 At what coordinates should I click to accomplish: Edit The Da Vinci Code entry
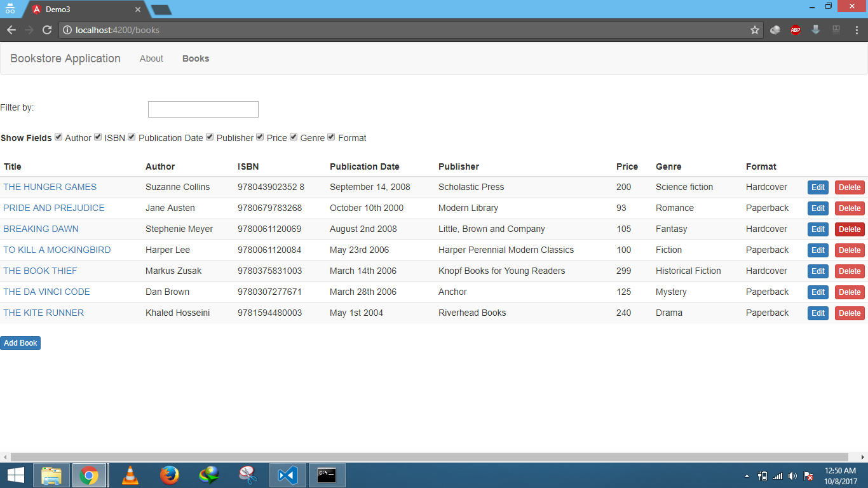[x=818, y=292]
